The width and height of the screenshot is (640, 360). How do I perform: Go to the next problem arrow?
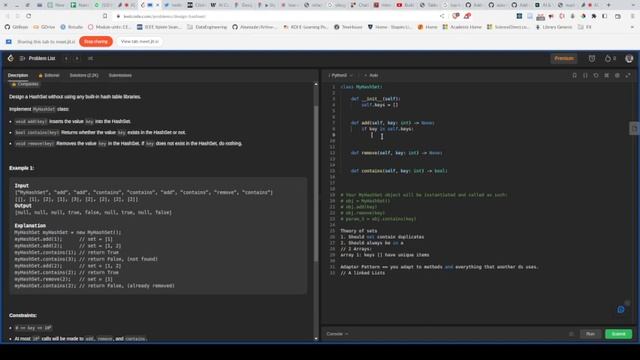coord(77,58)
